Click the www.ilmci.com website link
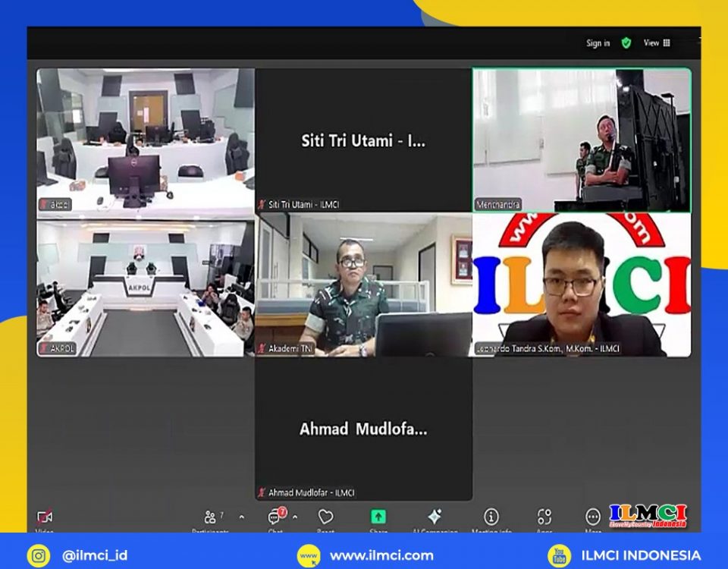This screenshot has width=728, height=569. 381,555
